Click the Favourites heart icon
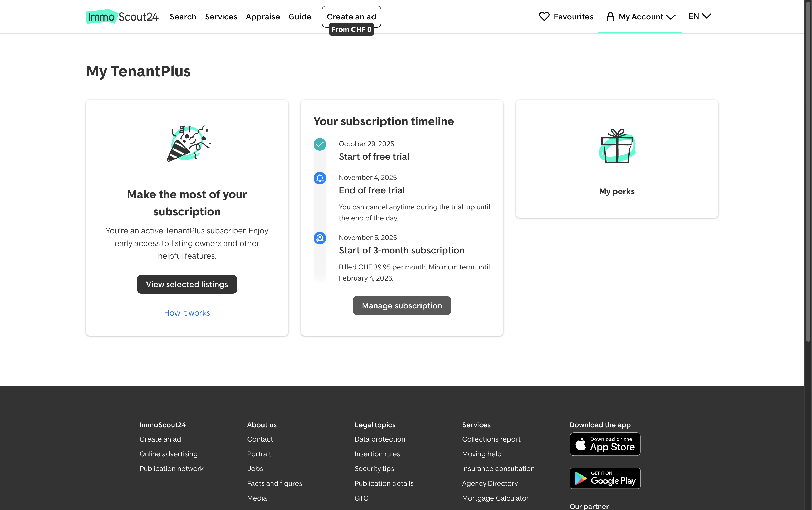This screenshot has width=812, height=510. coord(544,17)
